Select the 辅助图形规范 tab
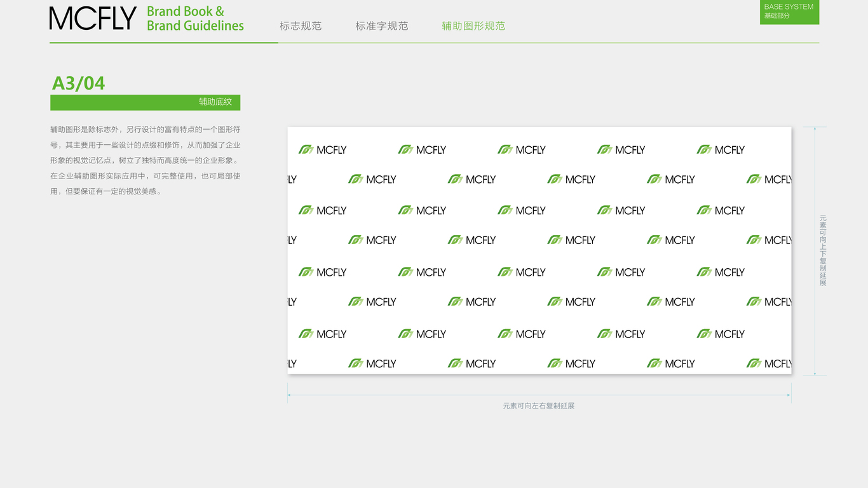The height and width of the screenshot is (488, 868). 473,26
